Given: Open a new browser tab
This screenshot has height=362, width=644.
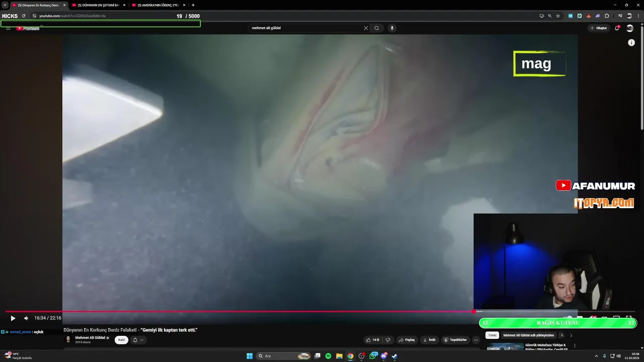Looking at the screenshot, I should [193, 5].
